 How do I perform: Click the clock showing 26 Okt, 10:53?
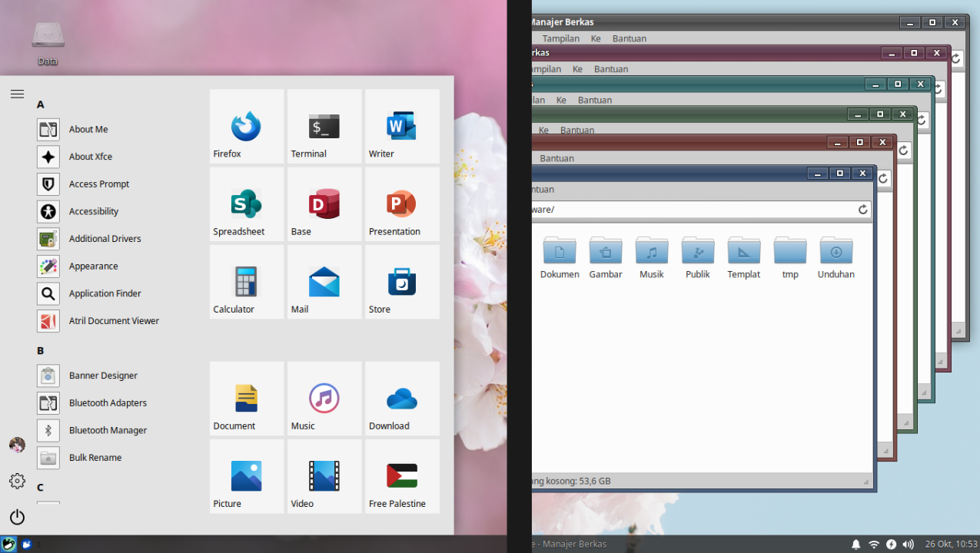point(952,544)
